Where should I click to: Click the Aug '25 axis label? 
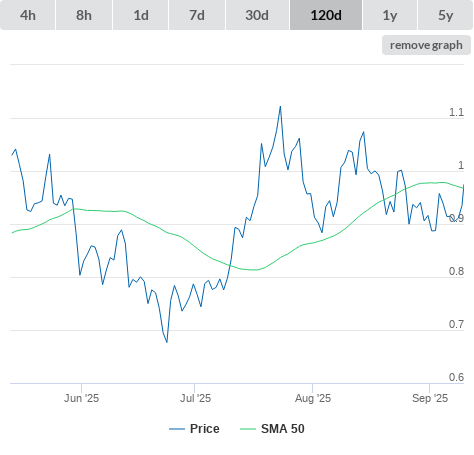(x=313, y=398)
